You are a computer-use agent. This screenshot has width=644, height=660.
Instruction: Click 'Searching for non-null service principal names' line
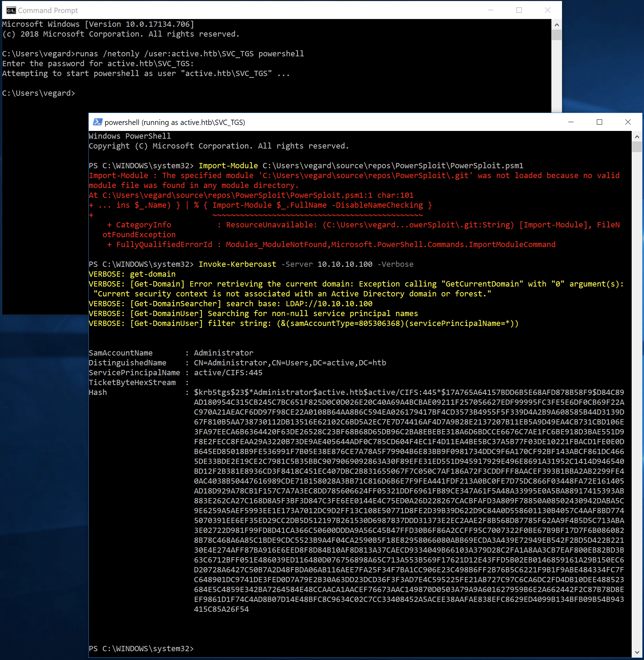(x=253, y=314)
